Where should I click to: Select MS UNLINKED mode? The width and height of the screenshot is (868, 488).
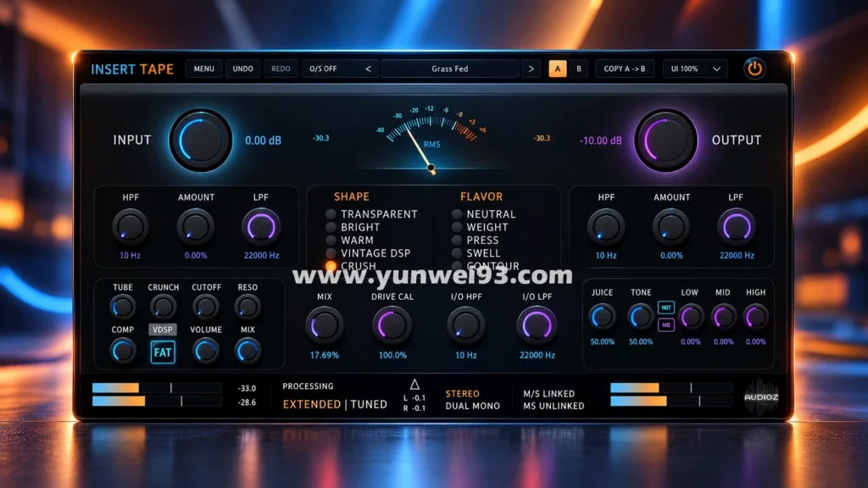pos(554,406)
